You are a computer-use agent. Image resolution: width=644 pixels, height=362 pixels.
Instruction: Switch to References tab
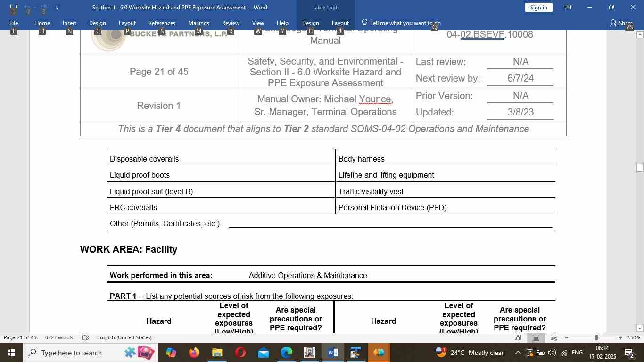[162, 23]
